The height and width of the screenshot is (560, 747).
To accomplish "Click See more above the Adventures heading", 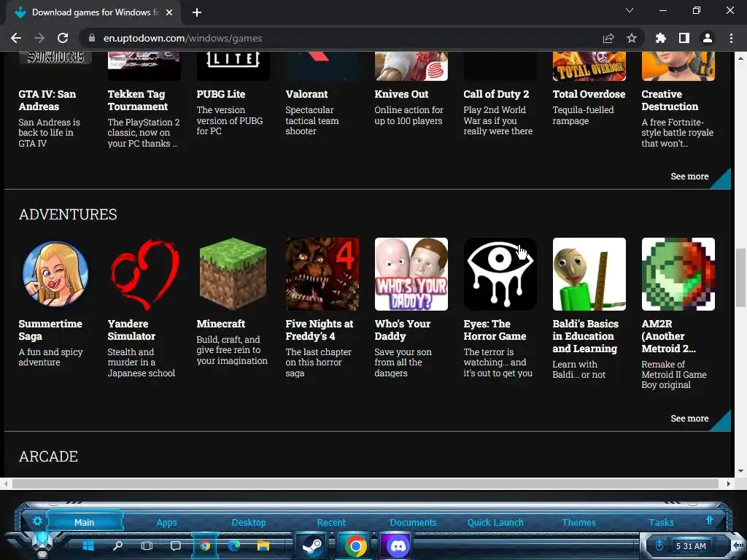I will click(x=689, y=176).
